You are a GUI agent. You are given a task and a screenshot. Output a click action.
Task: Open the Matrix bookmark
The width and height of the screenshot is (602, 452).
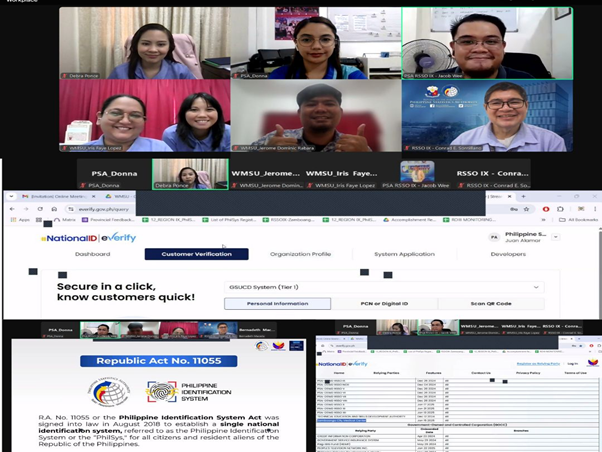tap(65, 220)
